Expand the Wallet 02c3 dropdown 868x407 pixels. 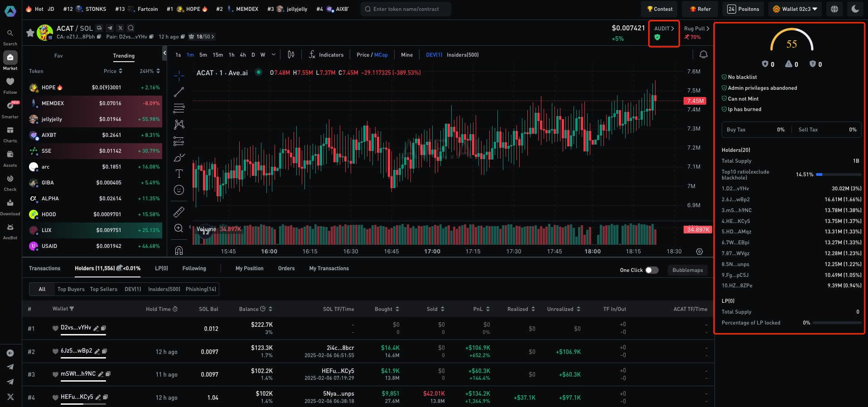[x=795, y=9]
